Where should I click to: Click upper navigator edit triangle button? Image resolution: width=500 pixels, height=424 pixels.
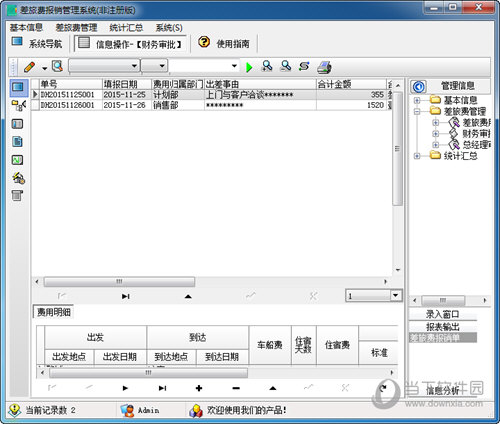coord(188,296)
